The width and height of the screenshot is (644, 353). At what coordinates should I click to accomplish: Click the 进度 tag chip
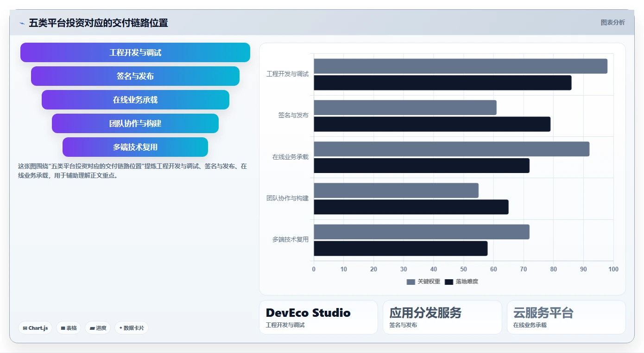tap(98, 328)
